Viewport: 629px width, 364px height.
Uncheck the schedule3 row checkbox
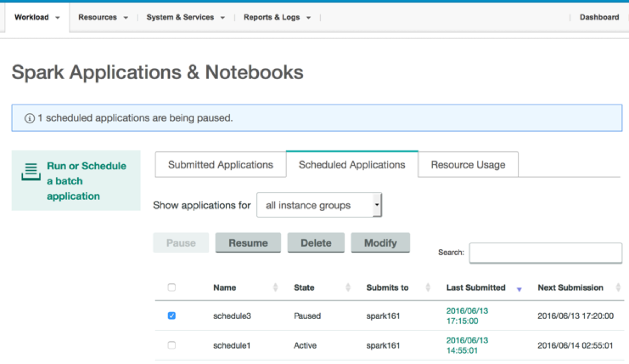tap(171, 316)
